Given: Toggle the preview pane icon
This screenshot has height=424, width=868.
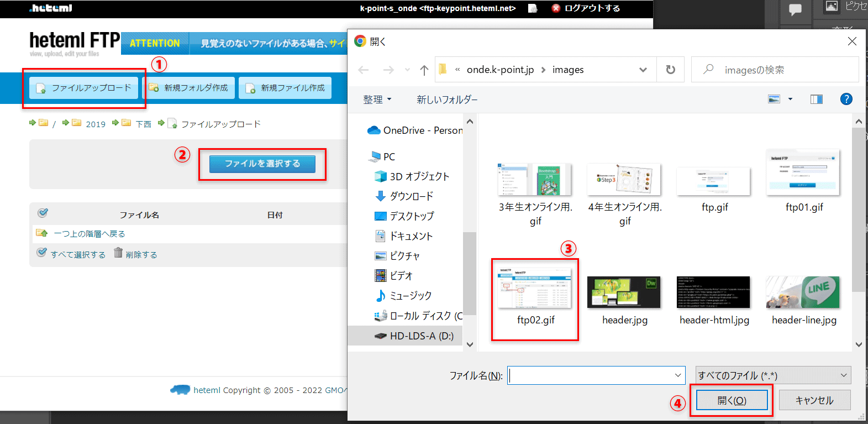Looking at the screenshot, I should 816,99.
